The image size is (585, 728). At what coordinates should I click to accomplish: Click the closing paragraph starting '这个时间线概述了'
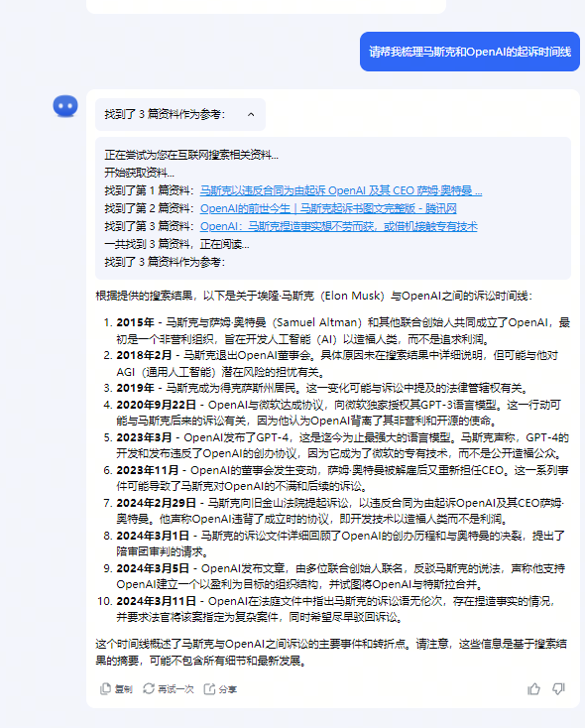(331, 652)
